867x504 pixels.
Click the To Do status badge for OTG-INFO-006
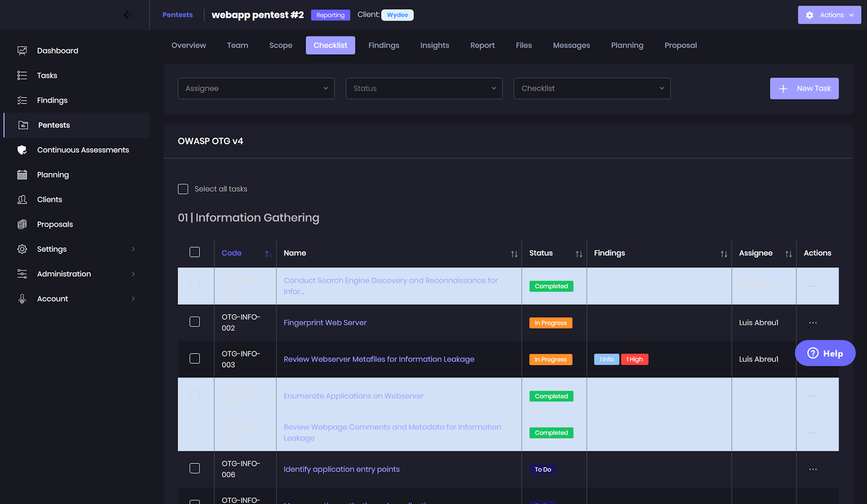tap(543, 470)
